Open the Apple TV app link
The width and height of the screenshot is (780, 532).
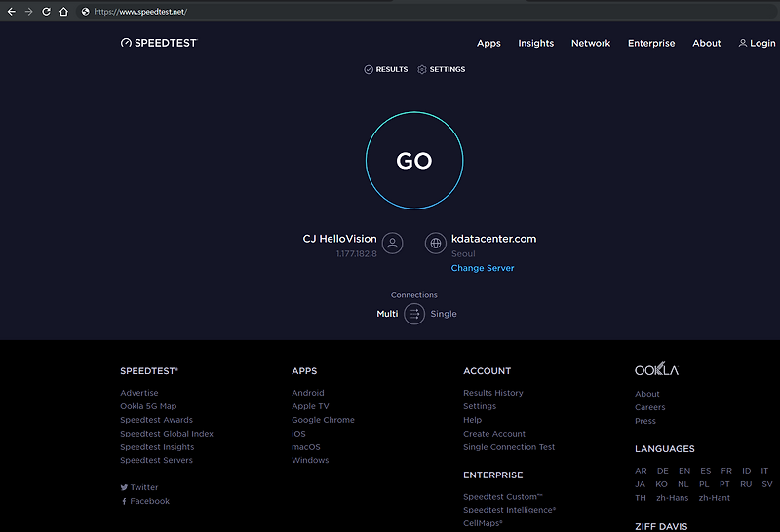coord(310,406)
